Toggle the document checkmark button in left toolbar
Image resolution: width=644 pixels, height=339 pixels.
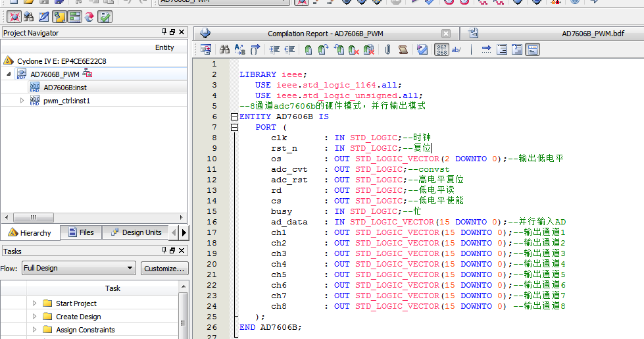[105, 16]
